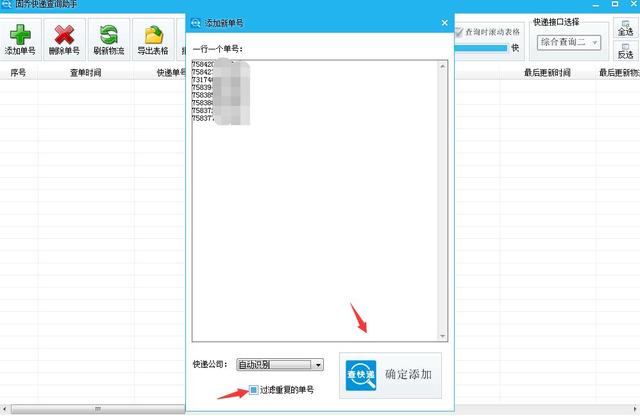
Task: Click the text area scroll-down arrow
Action: (x=443, y=336)
